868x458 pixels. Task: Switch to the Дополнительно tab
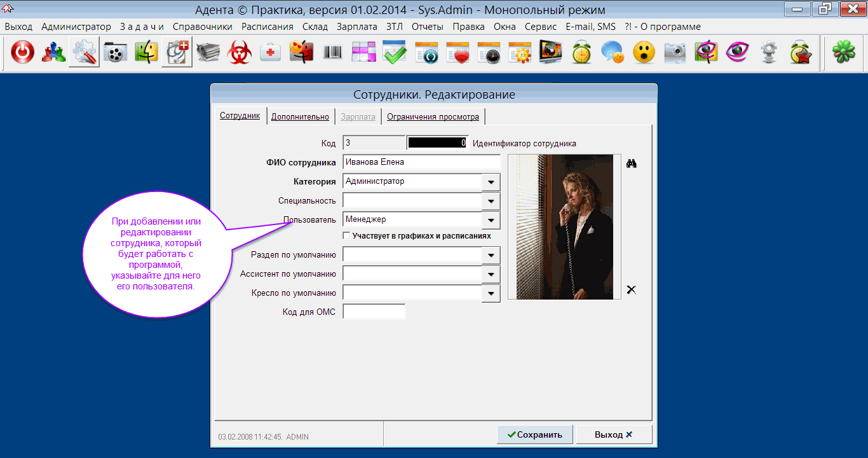[300, 116]
